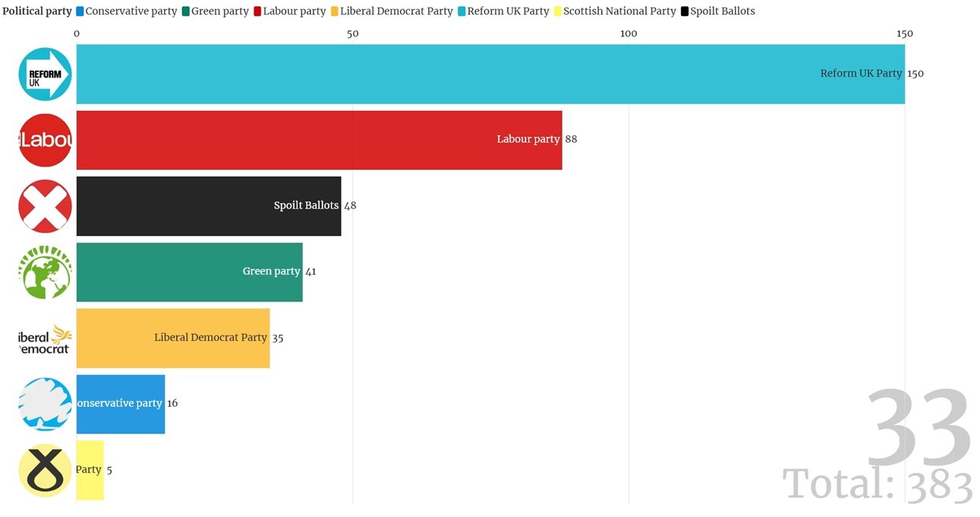Select "Scottish National Party" in the legend
Image resolution: width=980 pixels, height=517 pixels.
(619, 11)
